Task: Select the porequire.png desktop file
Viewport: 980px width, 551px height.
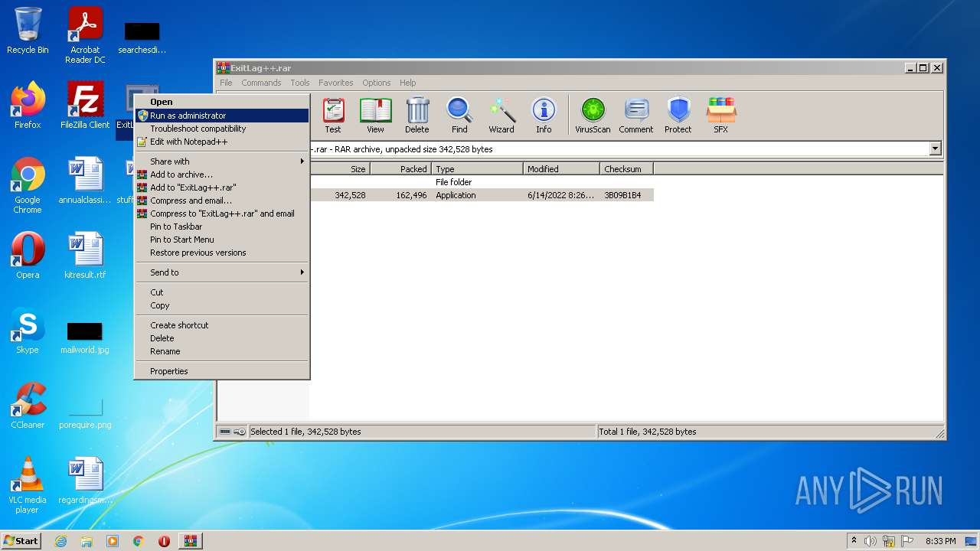Action: pyautogui.click(x=85, y=413)
